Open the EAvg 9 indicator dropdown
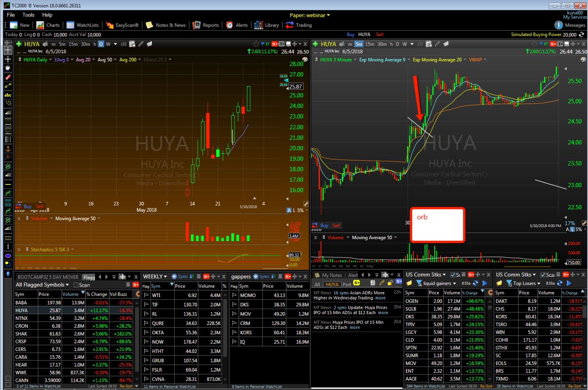This screenshot has width=588, height=390. (72, 60)
